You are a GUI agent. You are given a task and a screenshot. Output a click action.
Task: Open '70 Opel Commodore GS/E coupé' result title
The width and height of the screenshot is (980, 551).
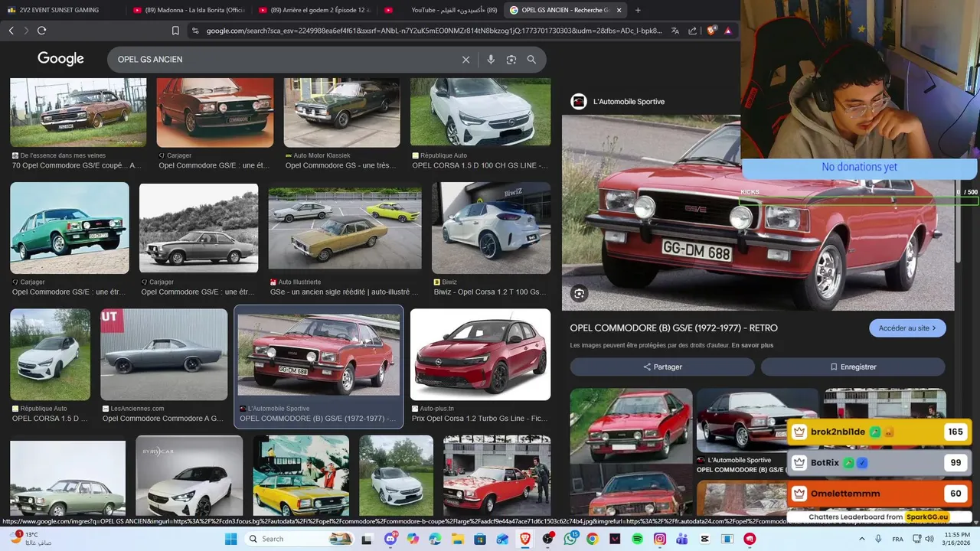point(77,165)
